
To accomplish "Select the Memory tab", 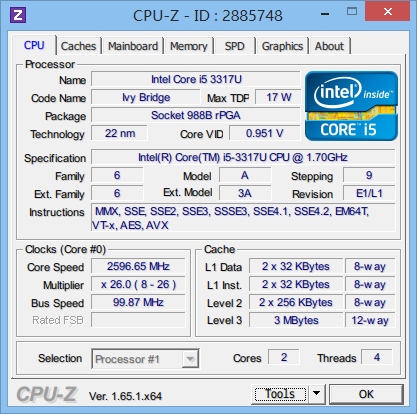I will [189, 46].
